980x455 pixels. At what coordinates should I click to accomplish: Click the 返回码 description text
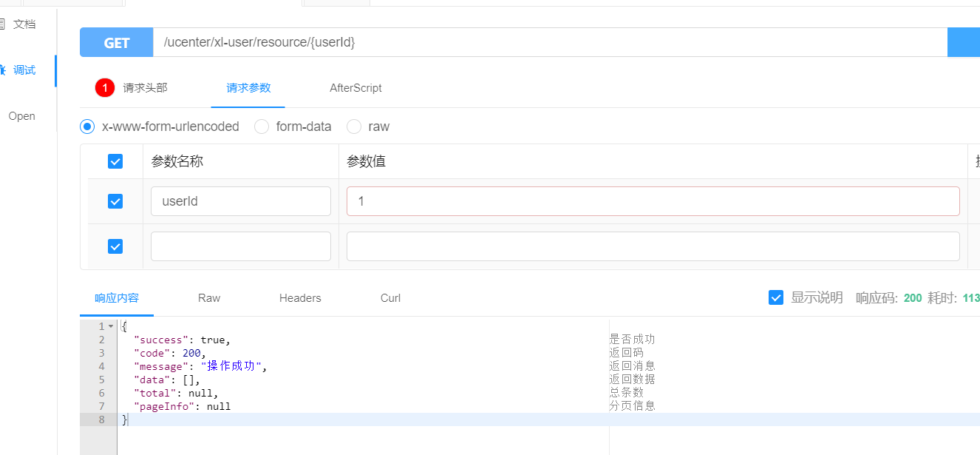tap(626, 353)
